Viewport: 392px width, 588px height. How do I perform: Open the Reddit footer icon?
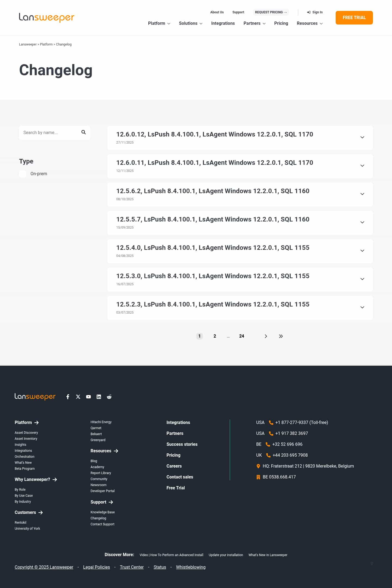pyautogui.click(x=109, y=397)
